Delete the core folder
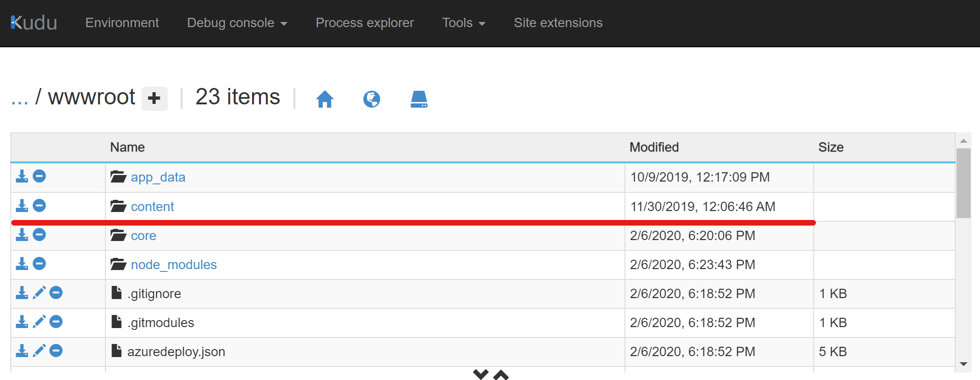 click(39, 235)
